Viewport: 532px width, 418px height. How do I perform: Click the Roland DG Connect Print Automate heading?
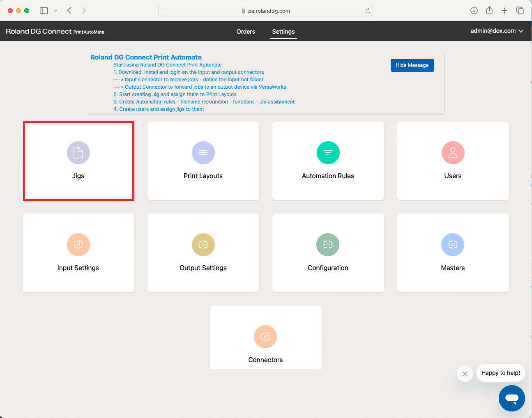146,57
